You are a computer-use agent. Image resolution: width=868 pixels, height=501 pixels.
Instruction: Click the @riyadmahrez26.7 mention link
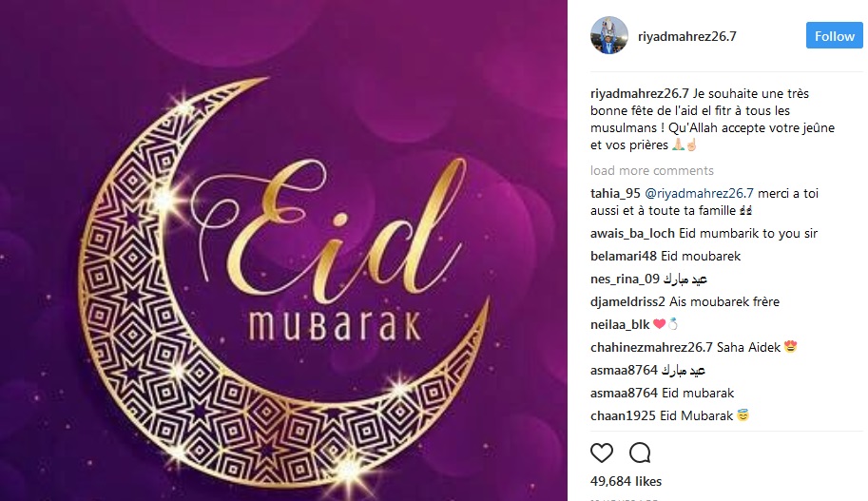click(x=699, y=193)
